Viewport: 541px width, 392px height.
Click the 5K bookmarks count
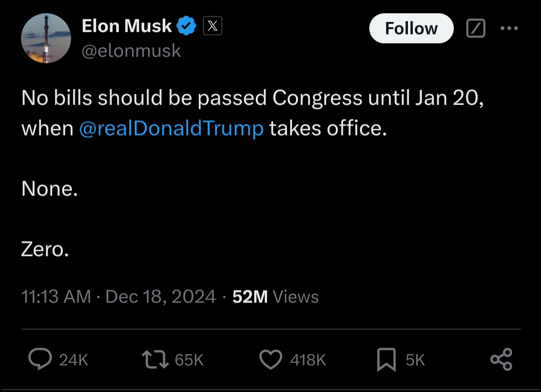[x=415, y=360]
